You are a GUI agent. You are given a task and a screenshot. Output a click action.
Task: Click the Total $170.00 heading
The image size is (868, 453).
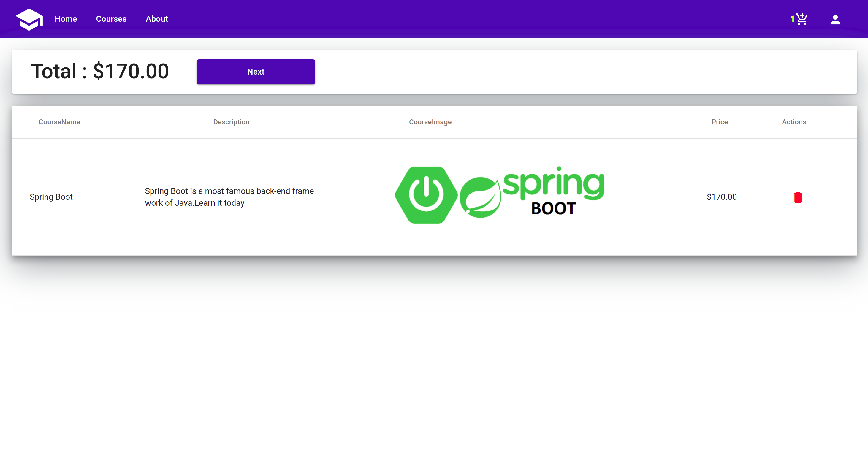point(100,71)
